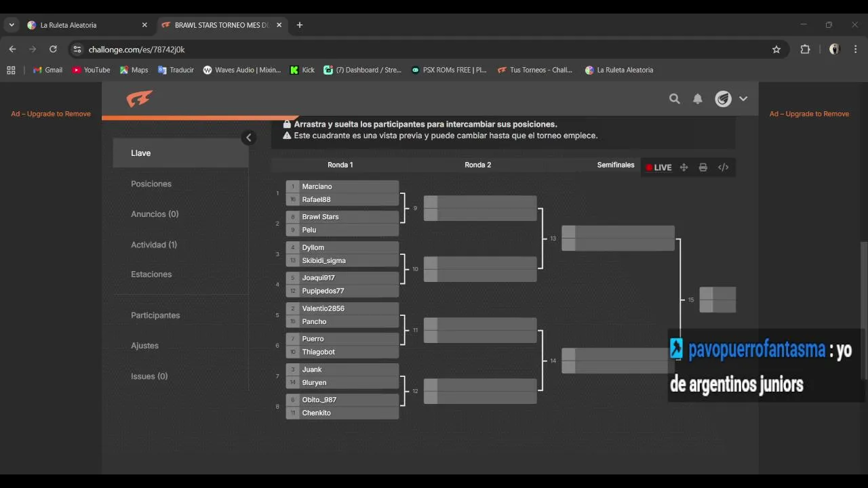Open the browser extensions puzzle icon
Image resolution: width=868 pixels, height=488 pixels.
(805, 49)
